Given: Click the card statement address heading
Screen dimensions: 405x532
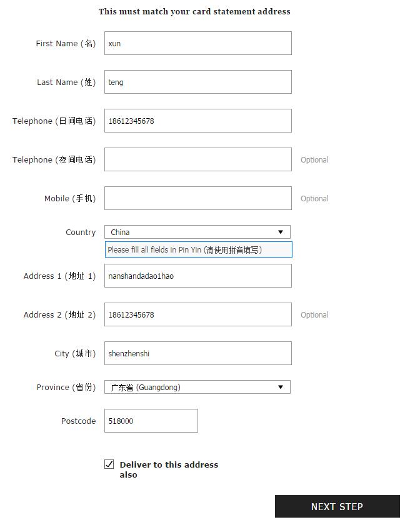Looking at the screenshot, I should [x=194, y=11].
